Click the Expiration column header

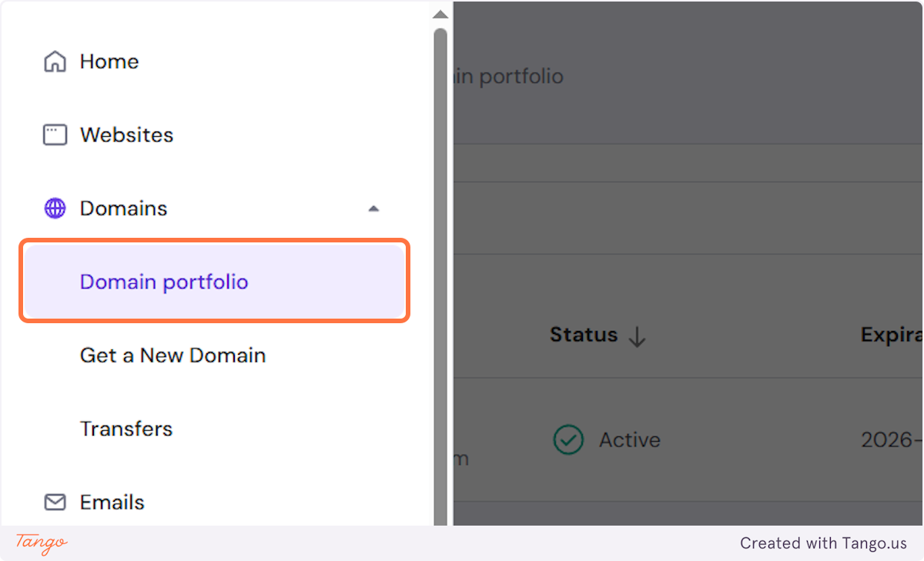pos(892,335)
